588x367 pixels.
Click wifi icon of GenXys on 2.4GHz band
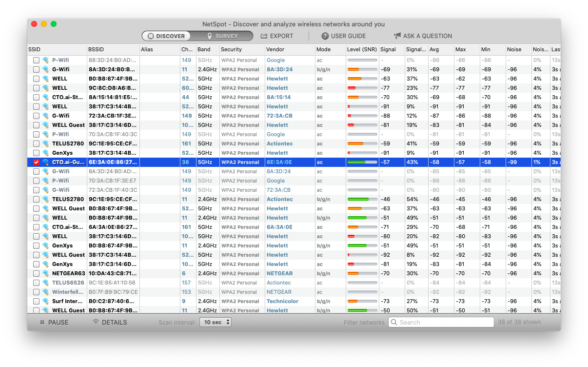point(46,245)
